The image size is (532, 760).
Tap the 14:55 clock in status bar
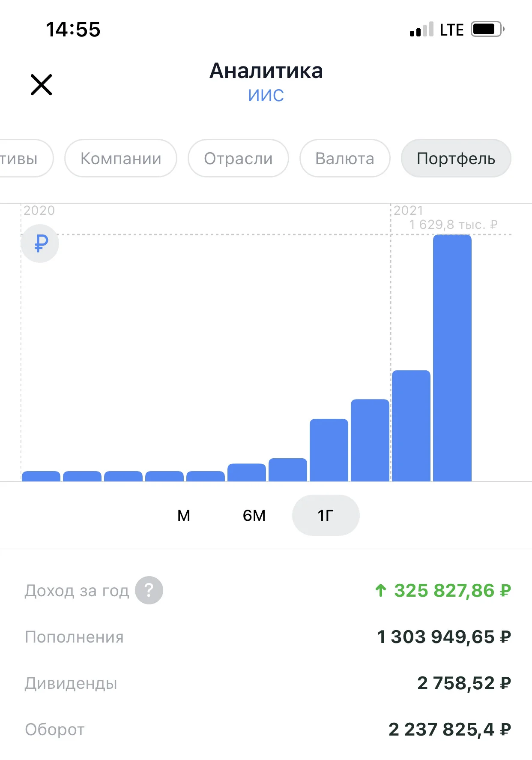(73, 30)
